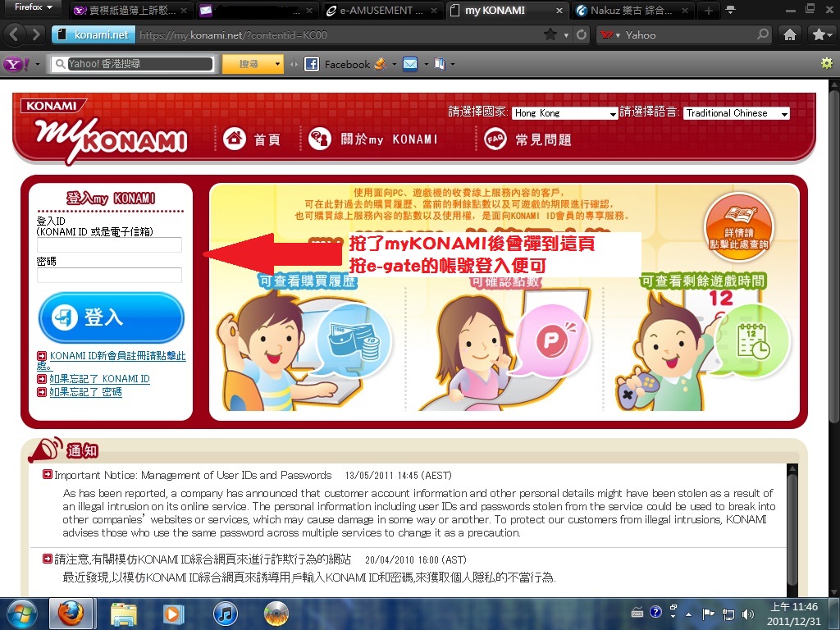Open bookmark star dropdown arrow
This screenshot has width=840, height=630.
point(566,35)
